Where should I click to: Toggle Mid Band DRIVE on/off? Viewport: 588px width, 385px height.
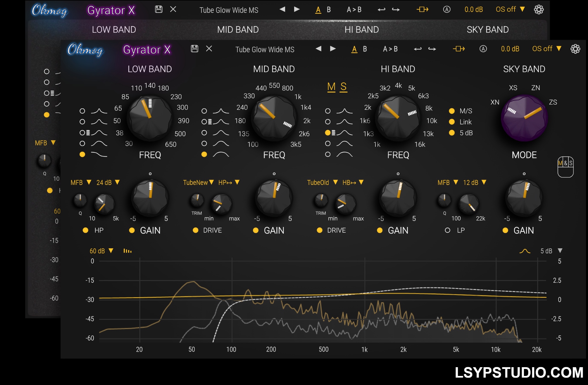pos(196,230)
